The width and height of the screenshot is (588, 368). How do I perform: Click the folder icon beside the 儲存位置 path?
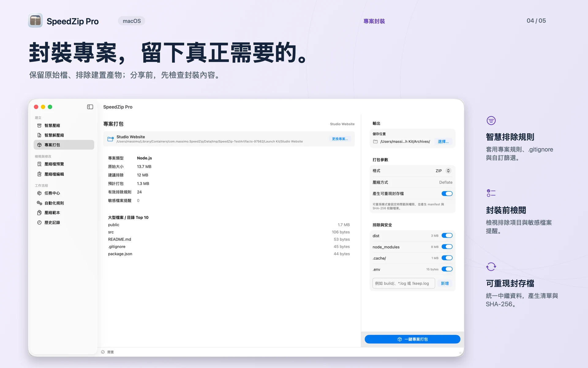tap(375, 141)
